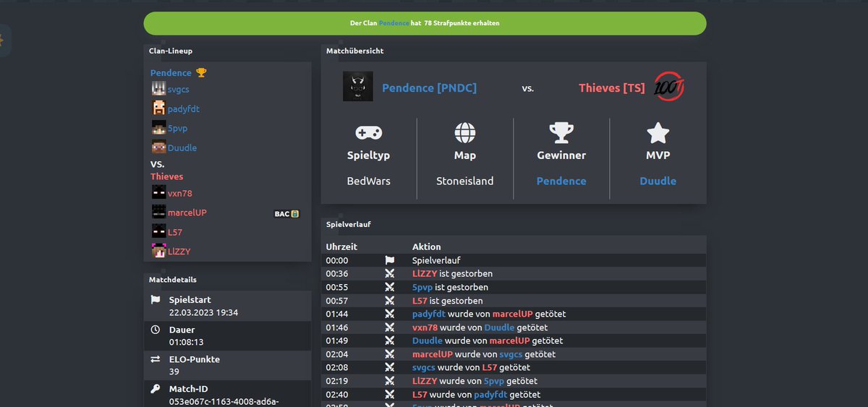Click the swords icon in the 00:36 row
This screenshot has height=407, width=868.
pyautogui.click(x=389, y=273)
